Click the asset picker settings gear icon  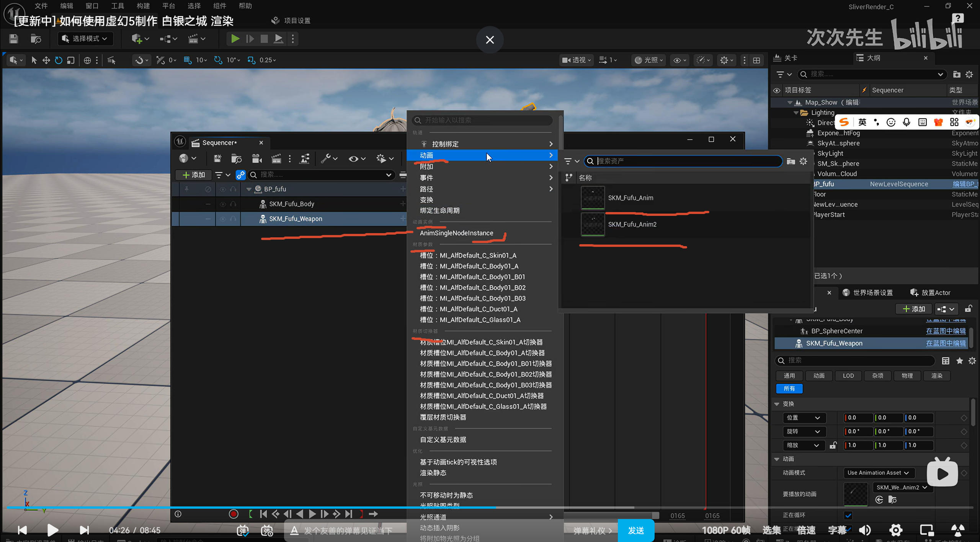pos(804,161)
